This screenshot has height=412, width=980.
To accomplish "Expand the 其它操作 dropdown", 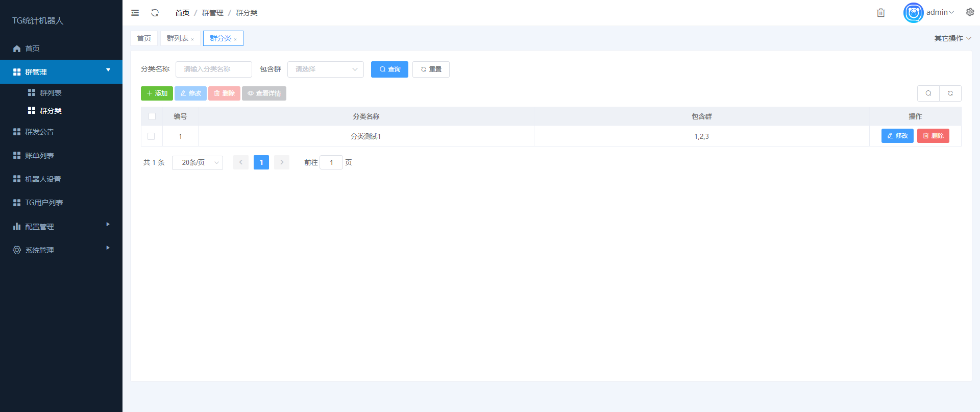I will [x=952, y=38].
